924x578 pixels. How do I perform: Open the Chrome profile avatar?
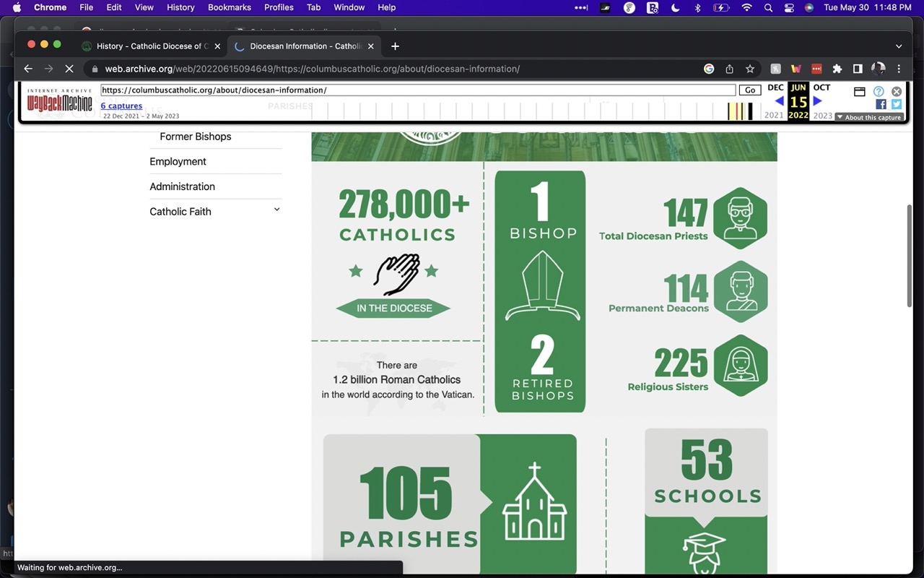[x=879, y=69]
